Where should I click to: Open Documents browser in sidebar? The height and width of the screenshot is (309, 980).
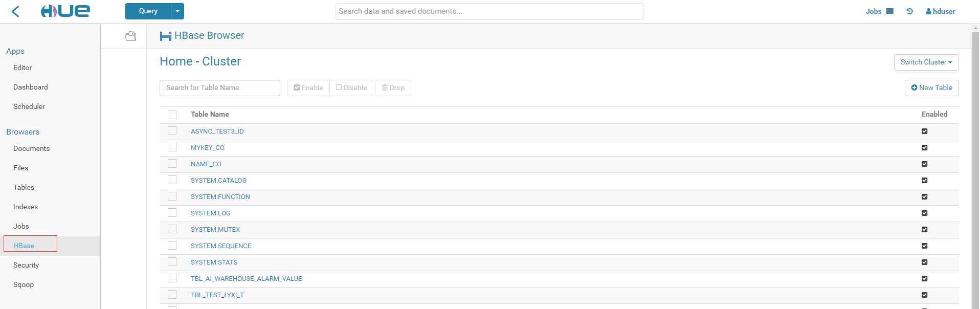click(31, 148)
